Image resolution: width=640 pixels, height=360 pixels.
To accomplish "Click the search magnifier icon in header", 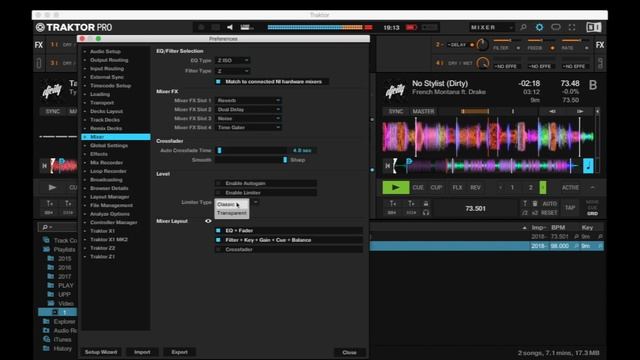I will point(523,27).
